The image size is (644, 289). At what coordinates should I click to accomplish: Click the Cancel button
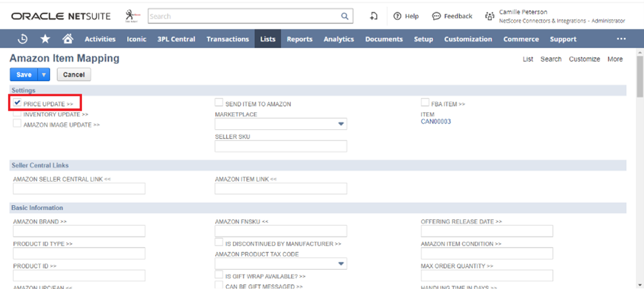pos(74,75)
